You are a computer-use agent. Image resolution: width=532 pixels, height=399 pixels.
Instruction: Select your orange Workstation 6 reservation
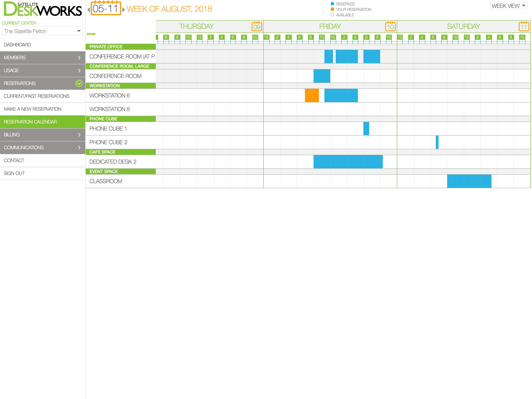click(x=312, y=95)
